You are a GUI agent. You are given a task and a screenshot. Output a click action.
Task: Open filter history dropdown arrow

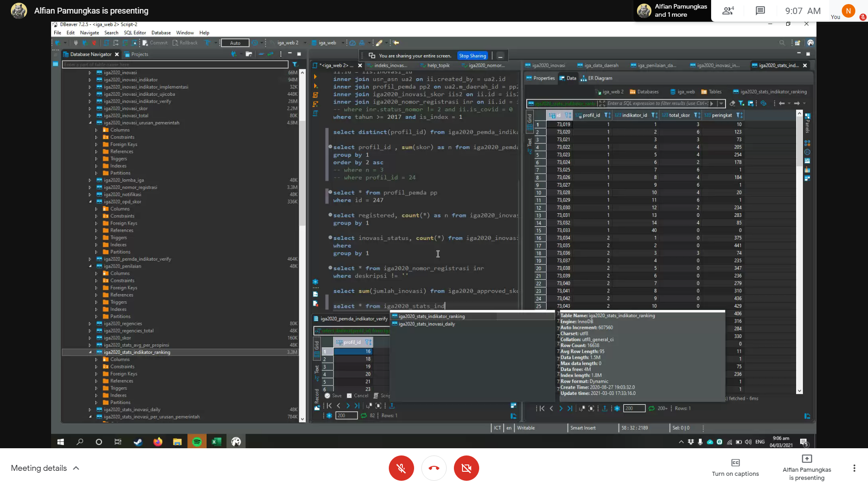tap(721, 103)
